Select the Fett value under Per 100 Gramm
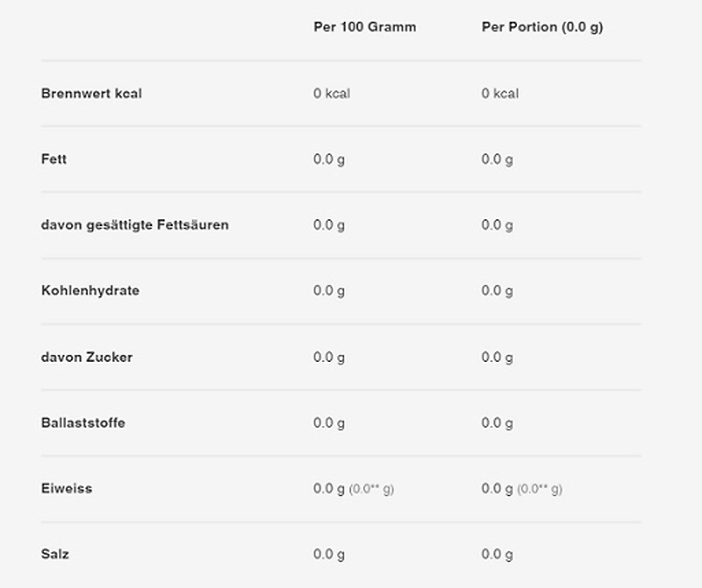 tap(329, 159)
